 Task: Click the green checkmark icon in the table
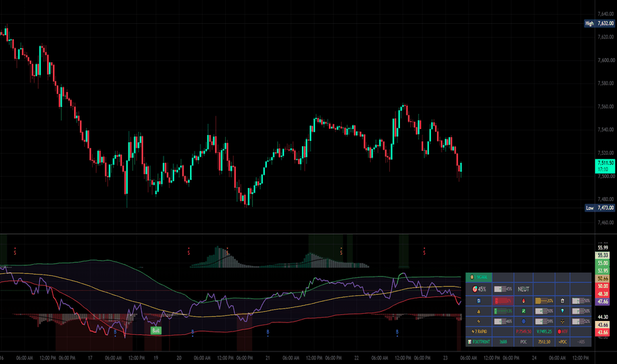pos(524,311)
